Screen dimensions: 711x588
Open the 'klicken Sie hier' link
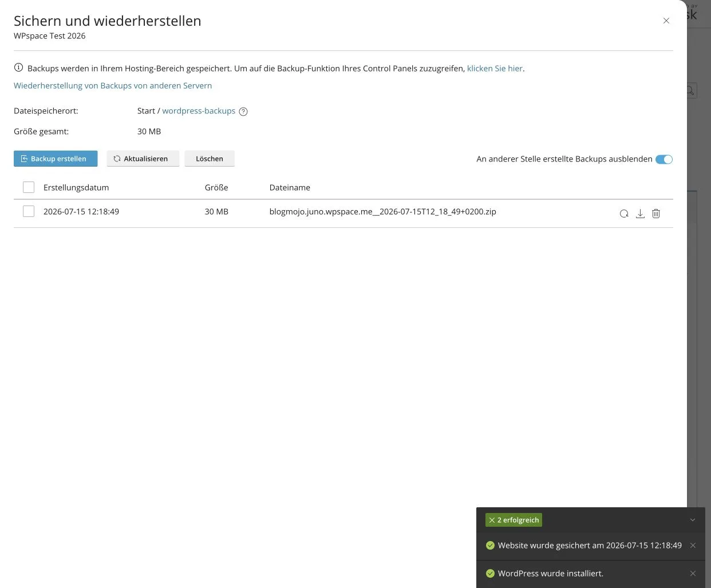[x=495, y=68]
